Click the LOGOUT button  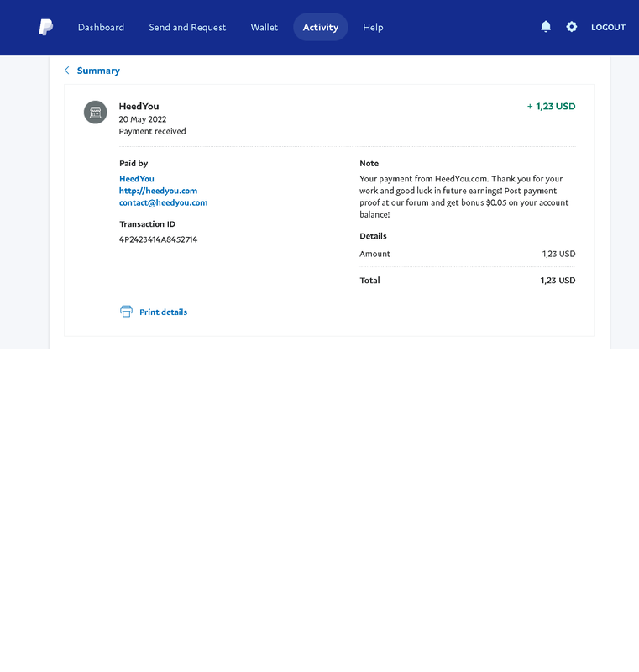(608, 27)
